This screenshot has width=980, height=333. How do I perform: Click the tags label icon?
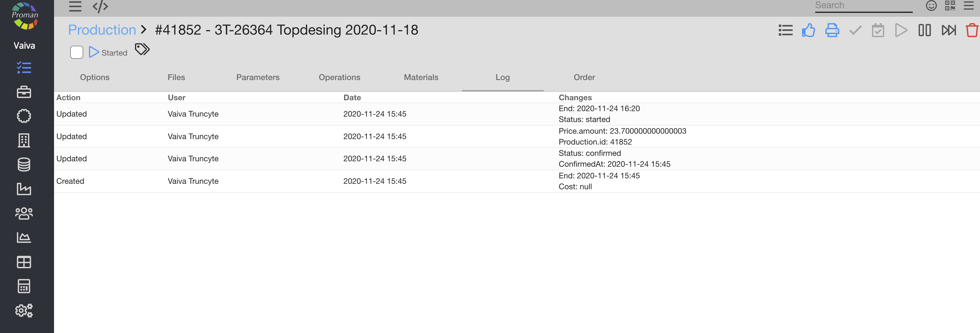(x=142, y=50)
